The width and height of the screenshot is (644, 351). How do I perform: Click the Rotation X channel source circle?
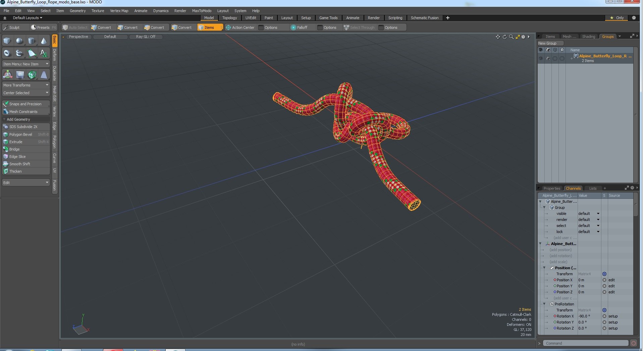pos(604,316)
